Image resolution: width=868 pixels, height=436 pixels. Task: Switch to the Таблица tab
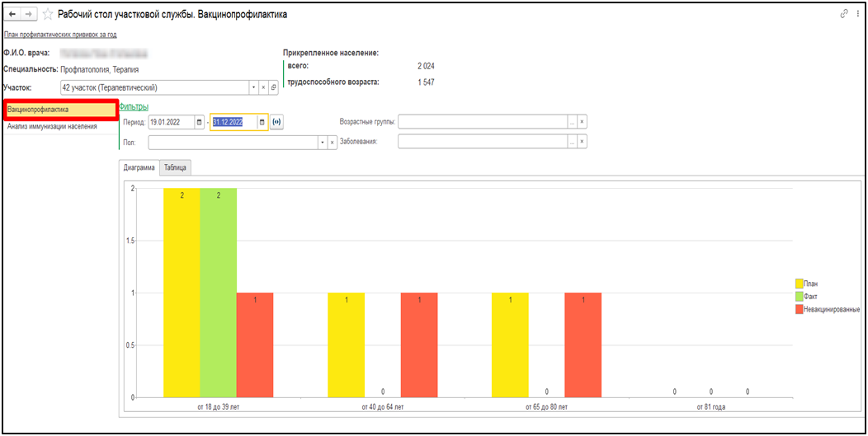pos(176,167)
